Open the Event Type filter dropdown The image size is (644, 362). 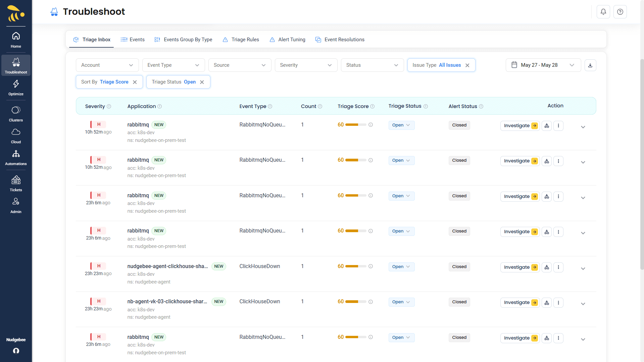(x=174, y=65)
